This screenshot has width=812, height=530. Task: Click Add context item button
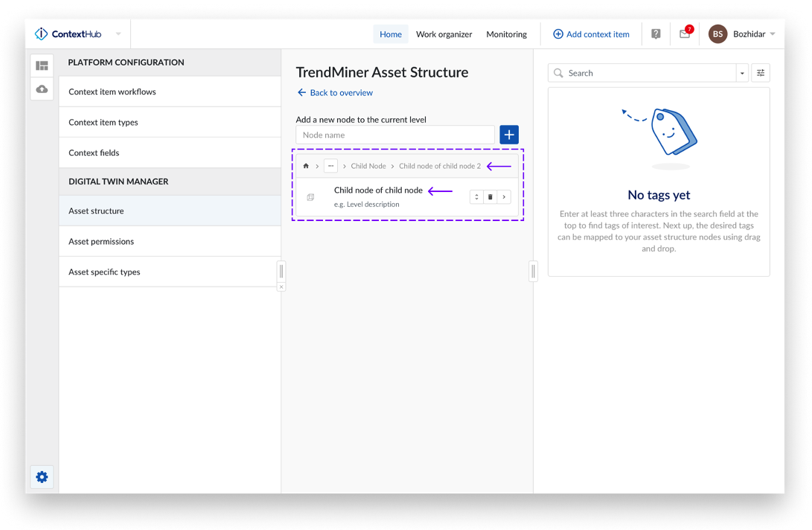[x=591, y=34]
